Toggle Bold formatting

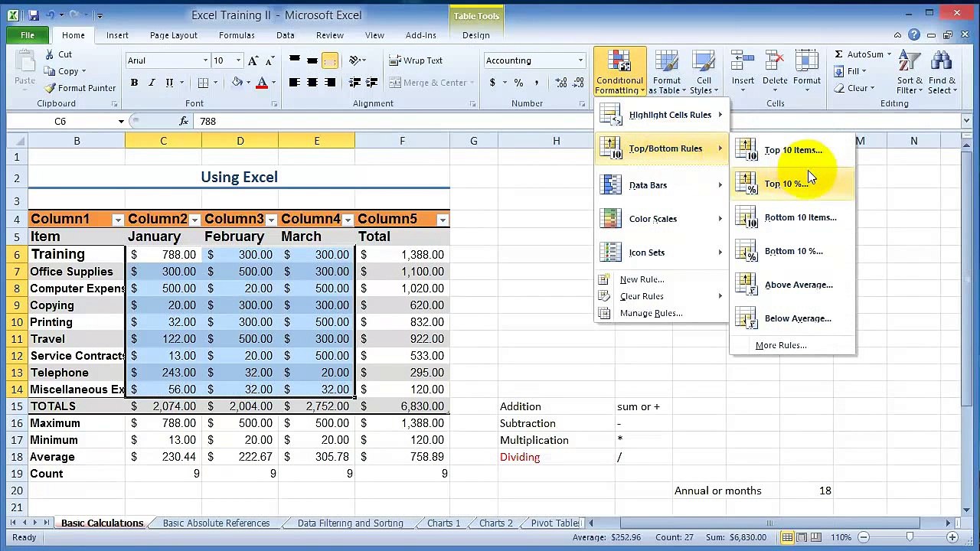pyautogui.click(x=134, y=83)
